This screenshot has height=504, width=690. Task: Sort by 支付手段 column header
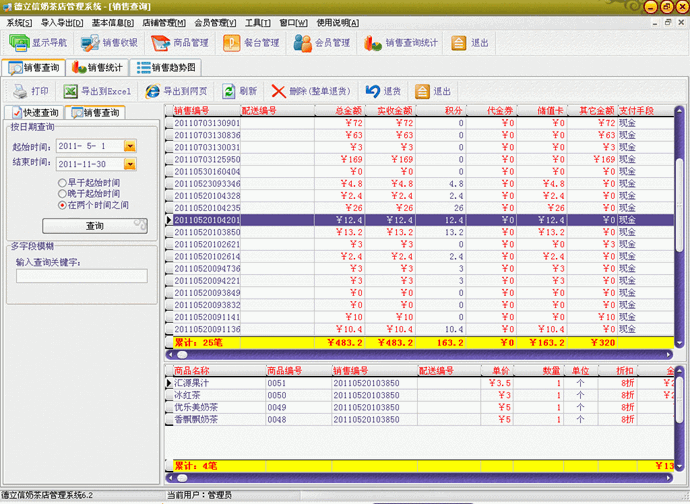coord(645,110)
